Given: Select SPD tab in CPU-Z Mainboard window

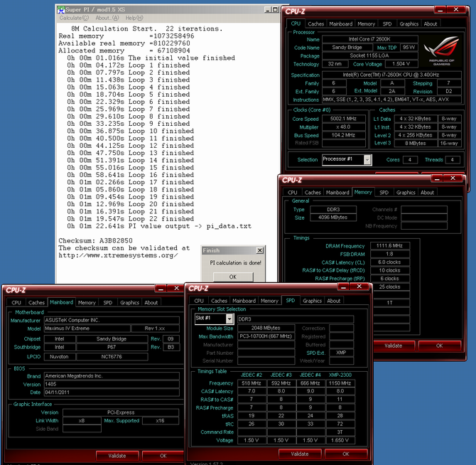Looking at the screenshot, I should tap(108, 303).
